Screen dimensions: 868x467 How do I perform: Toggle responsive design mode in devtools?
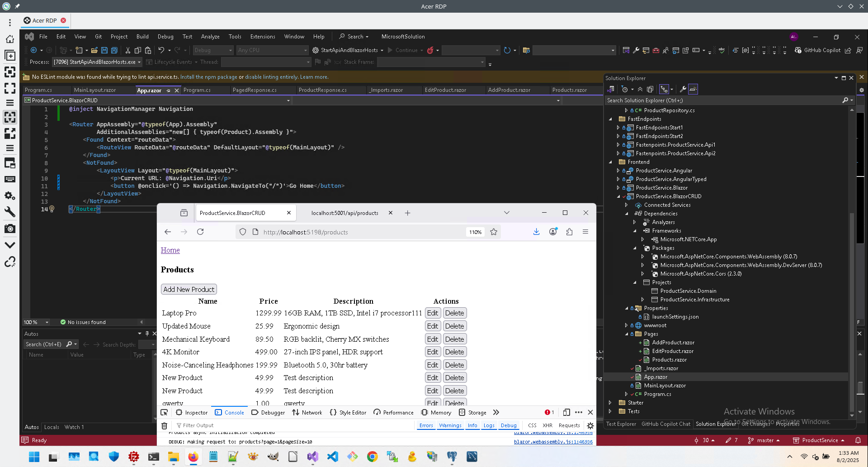tap(566, 412)
